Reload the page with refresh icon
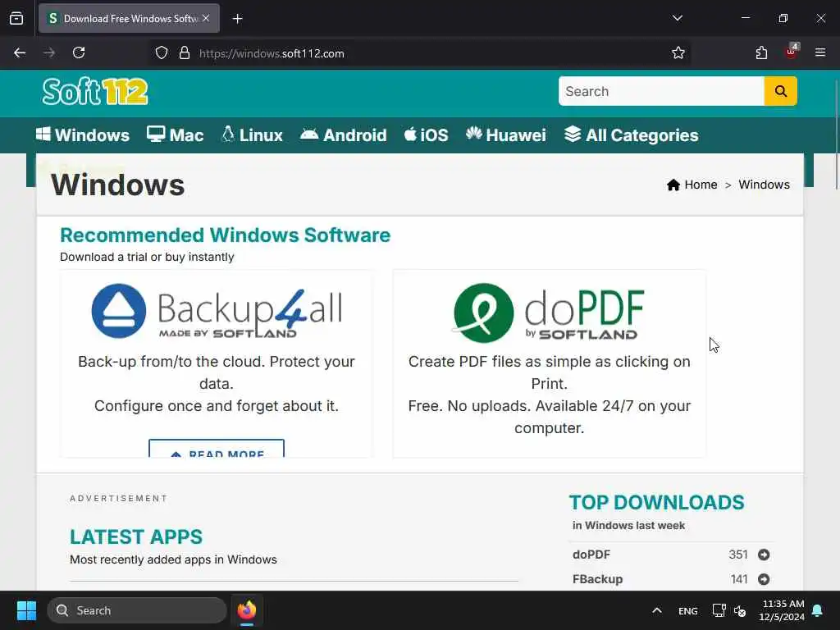This screenshot has height=630, width=840. 79,53
